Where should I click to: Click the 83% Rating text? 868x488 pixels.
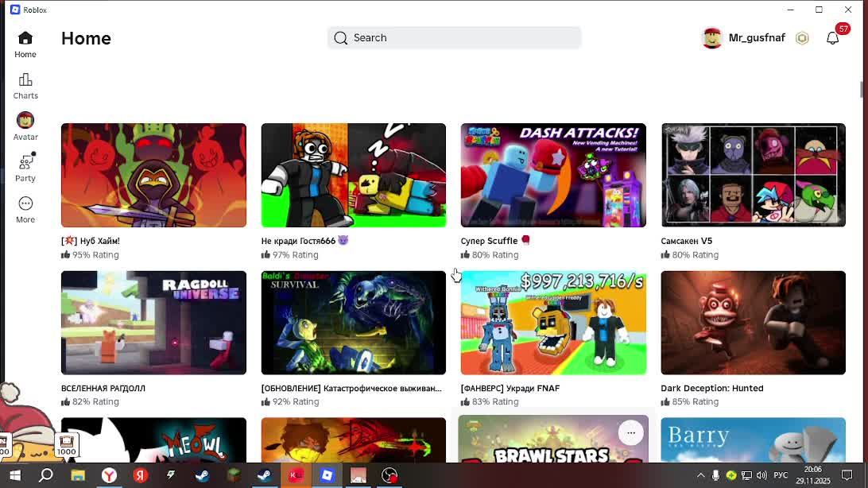[495, 401]
